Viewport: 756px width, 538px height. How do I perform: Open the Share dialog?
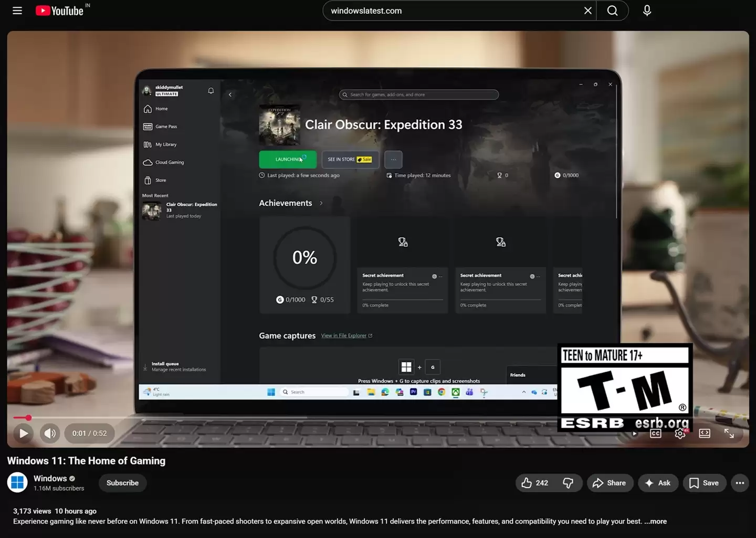(610, 483)
